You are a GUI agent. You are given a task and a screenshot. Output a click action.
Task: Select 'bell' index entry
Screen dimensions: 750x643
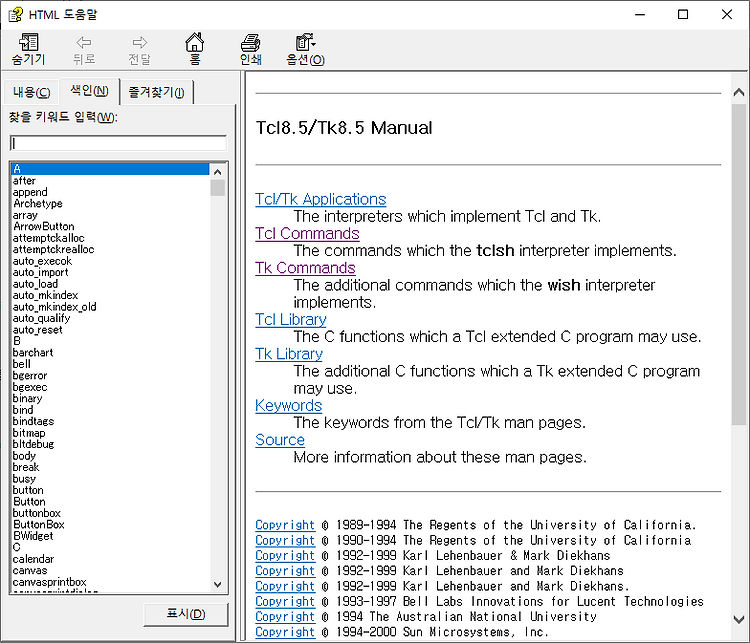[x=22, y=365]
